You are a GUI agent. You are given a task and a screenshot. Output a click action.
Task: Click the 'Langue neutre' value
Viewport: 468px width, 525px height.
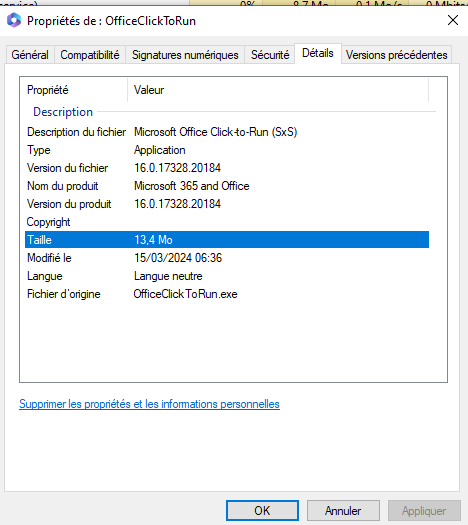pyautogui.click(x=168, y=276)
